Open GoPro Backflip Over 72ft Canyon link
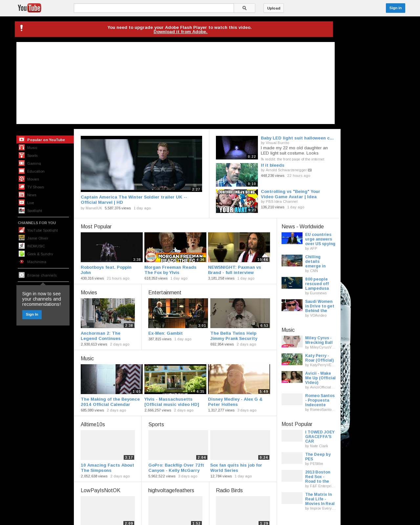The width and height of the screenshot is (420, 525). pos(176,468)
